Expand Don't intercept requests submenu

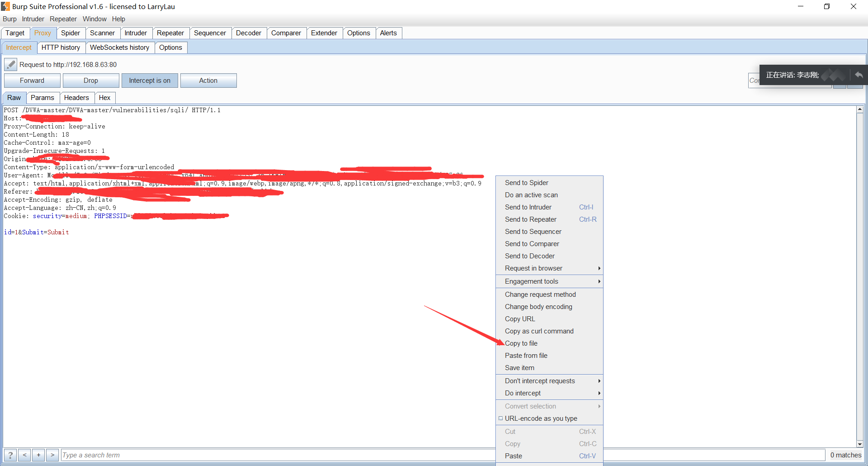[x=549, y=381]
